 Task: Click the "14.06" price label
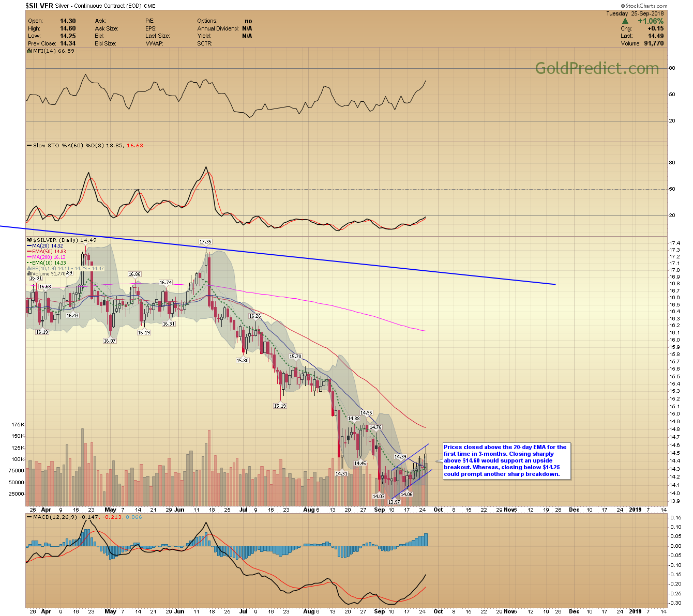click(406, 495)
